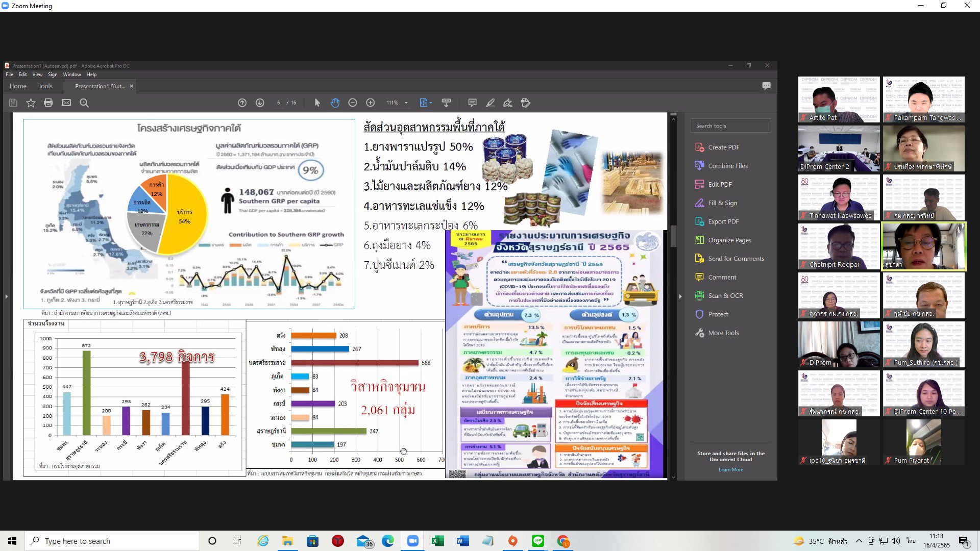Click the Add sticky note comment icon
This screenshot has width=980, height=551.
point(472,103)
